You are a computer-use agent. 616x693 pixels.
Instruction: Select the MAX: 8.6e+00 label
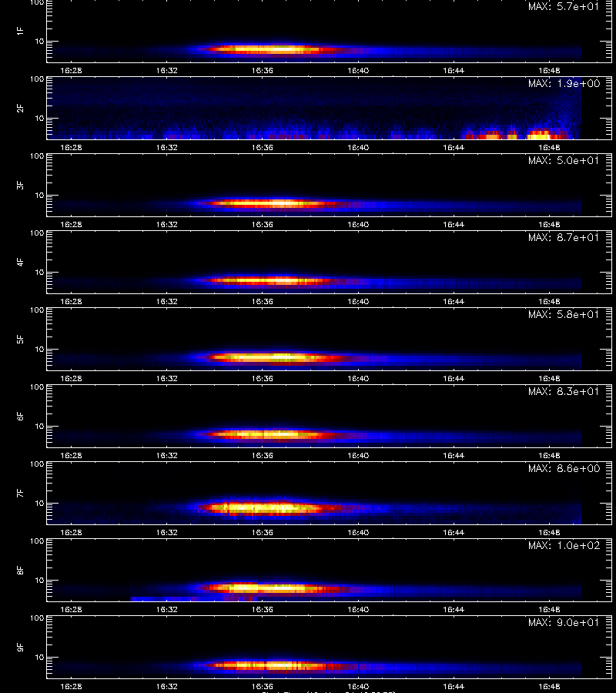[x=564, y=468]
